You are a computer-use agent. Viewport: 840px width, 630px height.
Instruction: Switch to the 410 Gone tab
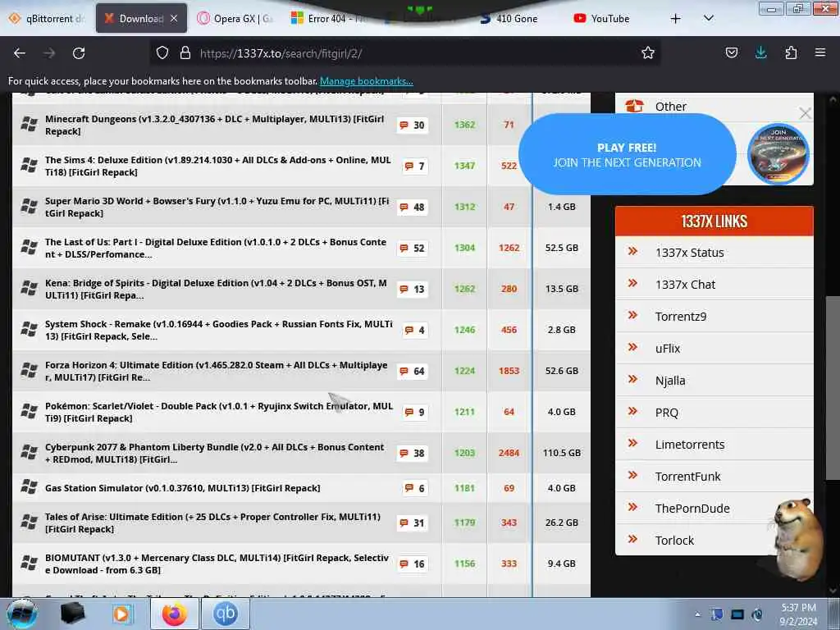510,19
